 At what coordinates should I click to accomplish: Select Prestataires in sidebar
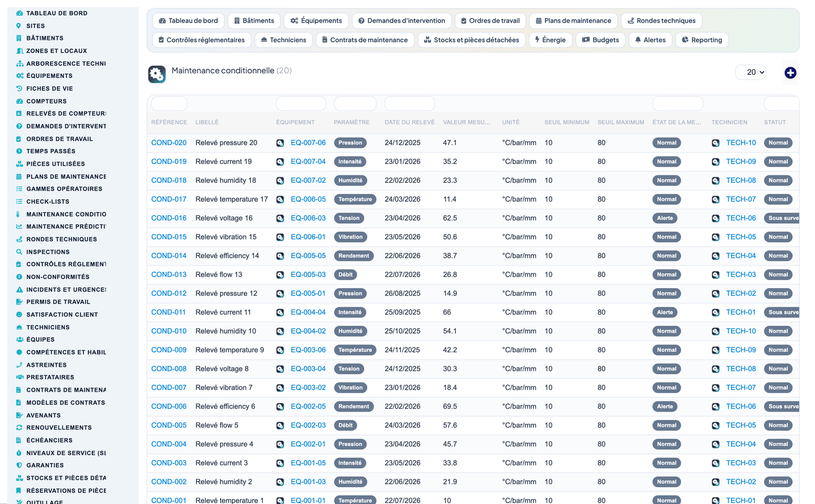(x=50, y=377)
